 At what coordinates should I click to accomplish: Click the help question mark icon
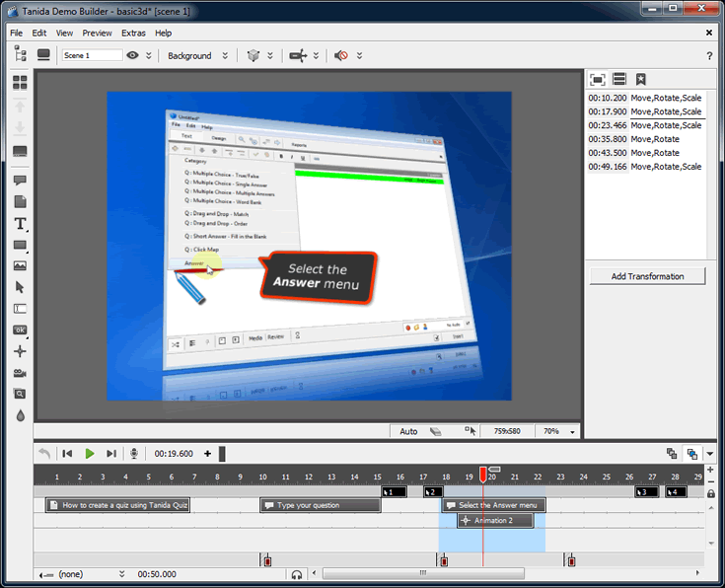pos(709,56)
